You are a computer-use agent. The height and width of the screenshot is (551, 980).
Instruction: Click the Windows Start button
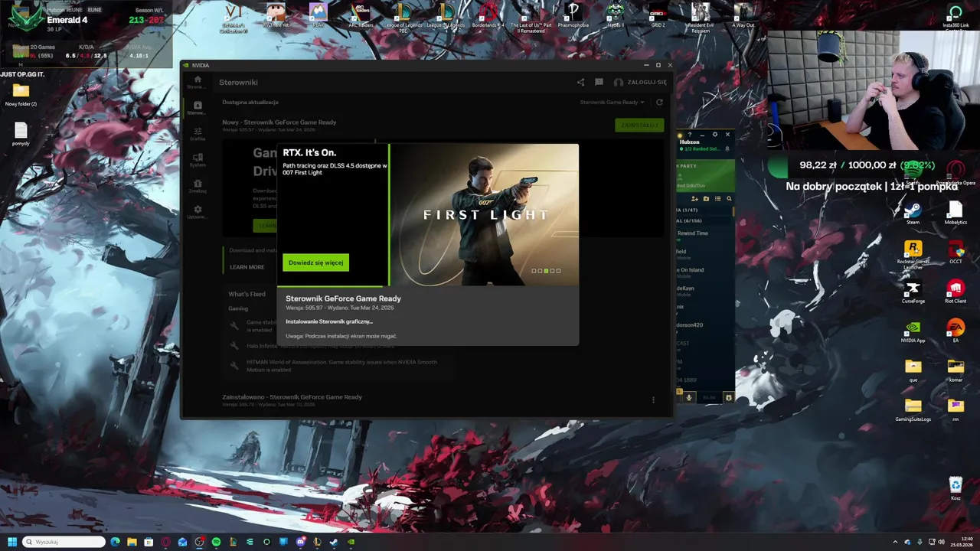(x=12, y=542)
